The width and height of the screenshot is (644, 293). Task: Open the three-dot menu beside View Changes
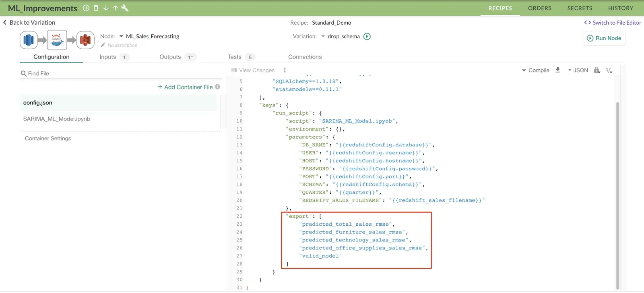click(x=285, y=70)
